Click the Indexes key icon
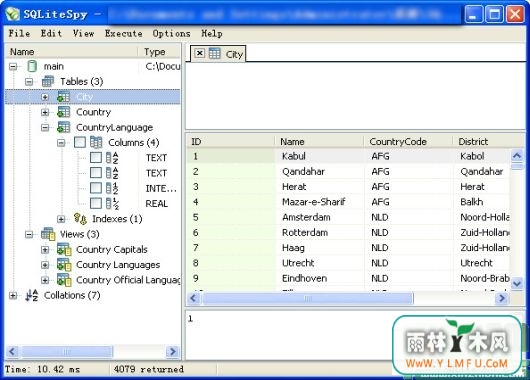 click(x=80, y=219)
